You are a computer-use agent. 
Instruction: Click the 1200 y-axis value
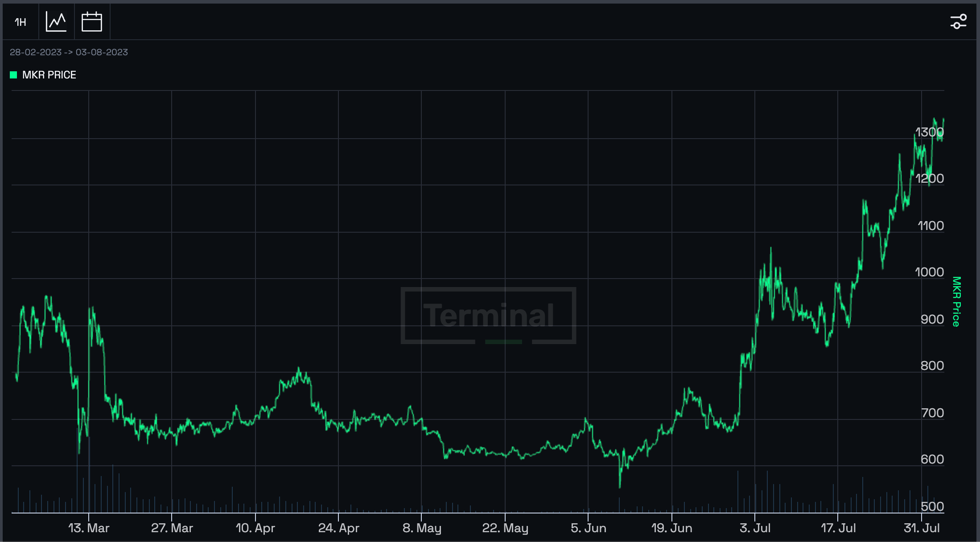click(x=930, y=179)
